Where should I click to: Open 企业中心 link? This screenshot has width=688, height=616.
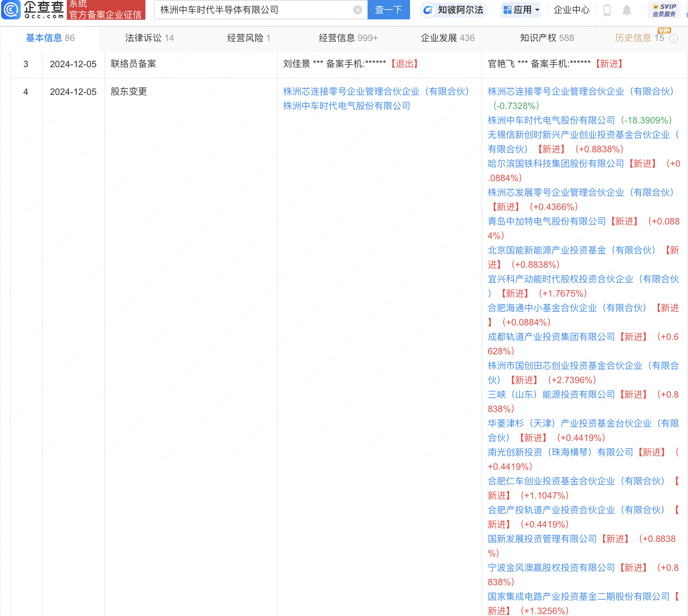[x=571, y=10]
